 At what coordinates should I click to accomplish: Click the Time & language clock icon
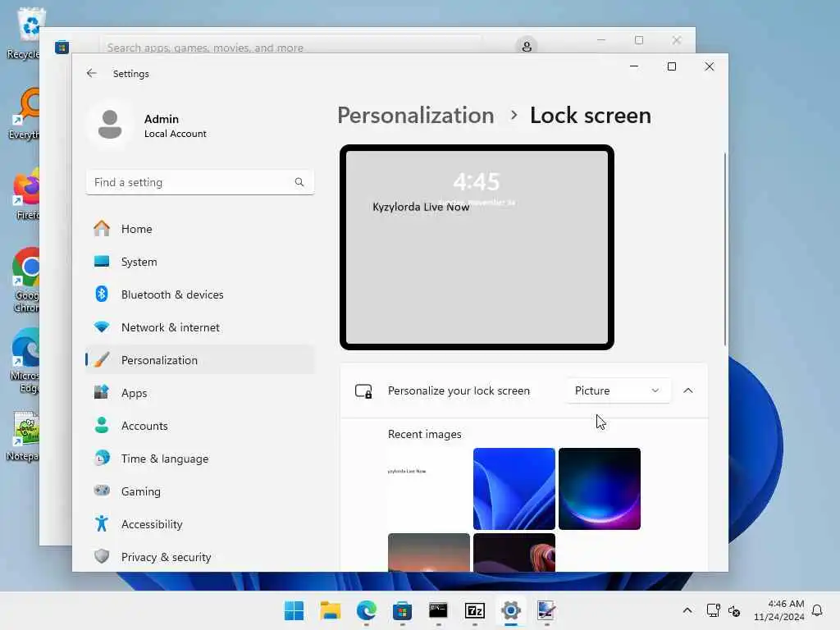(x=101, y=458)
